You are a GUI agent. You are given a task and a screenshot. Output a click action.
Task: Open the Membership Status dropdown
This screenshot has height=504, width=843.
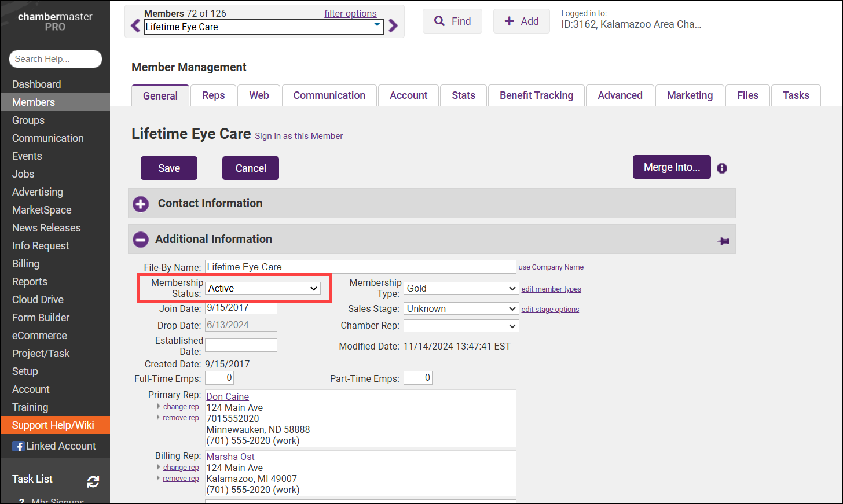[263, 288]
